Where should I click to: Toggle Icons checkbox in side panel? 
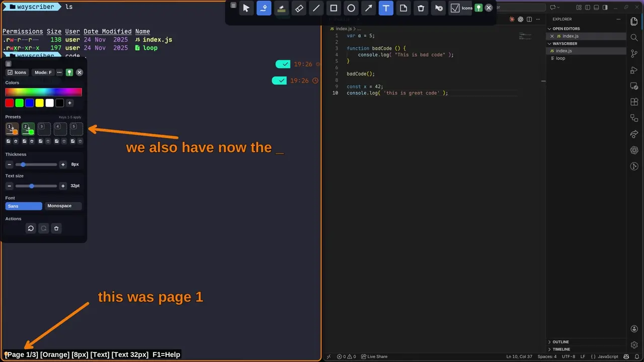click(17, 72)
